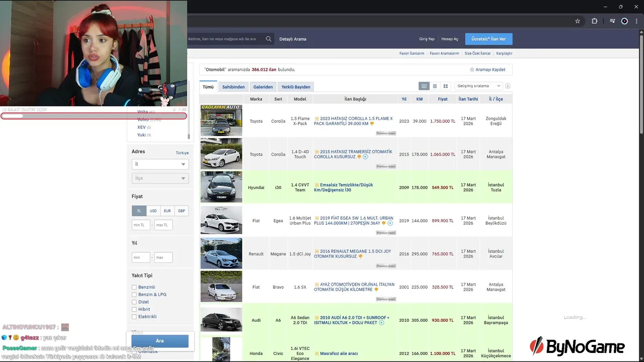This screenshot has width=644, height=362.
Task: Open the Caglayan Auto Corolla thumbnail
Action: tap(221, 121)
